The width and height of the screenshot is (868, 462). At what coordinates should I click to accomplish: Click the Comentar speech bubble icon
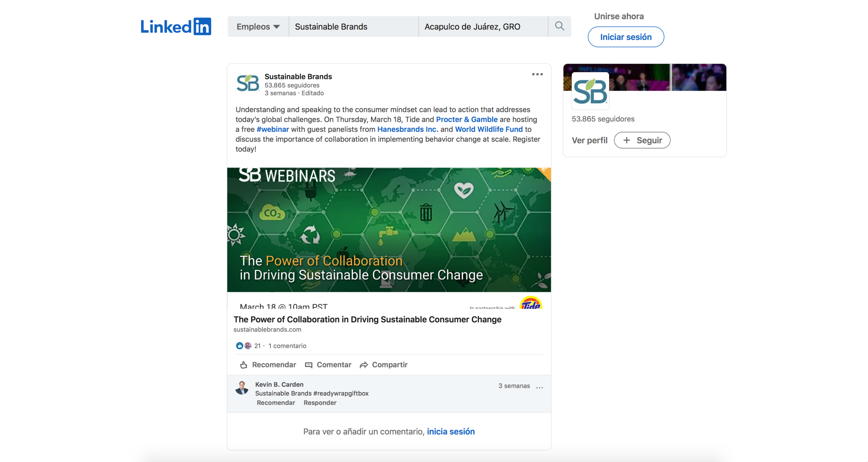pyautogui.click(x=308, y=365)
